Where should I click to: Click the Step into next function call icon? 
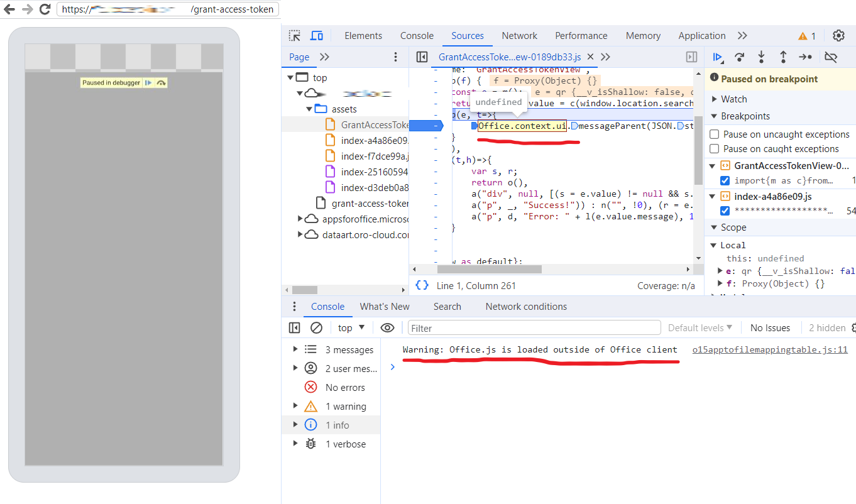pos(761,57)
